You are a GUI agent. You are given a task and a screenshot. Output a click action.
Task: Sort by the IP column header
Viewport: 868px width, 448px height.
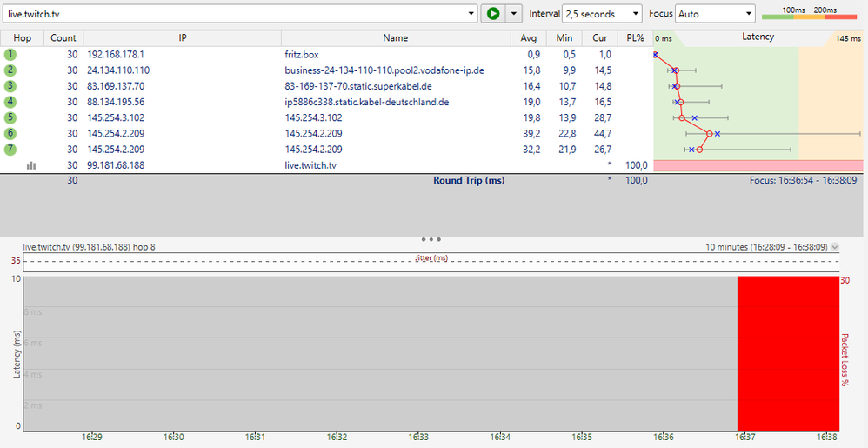click(x=183, y=38)
